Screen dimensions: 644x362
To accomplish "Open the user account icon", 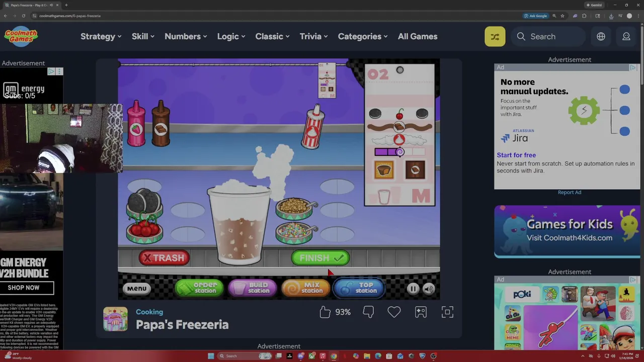I will (x=626, y=36).
